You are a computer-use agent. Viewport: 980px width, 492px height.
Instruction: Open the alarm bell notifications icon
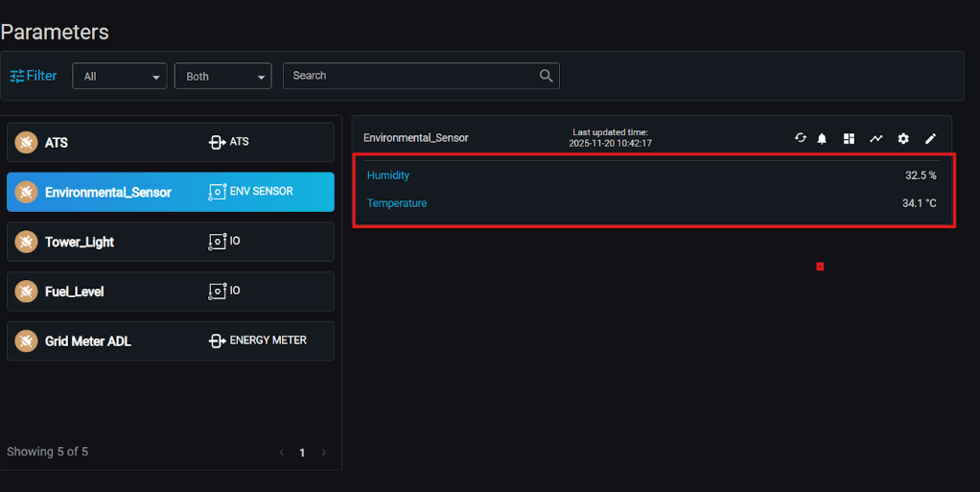pyautogui.click(x=822, y=138)
